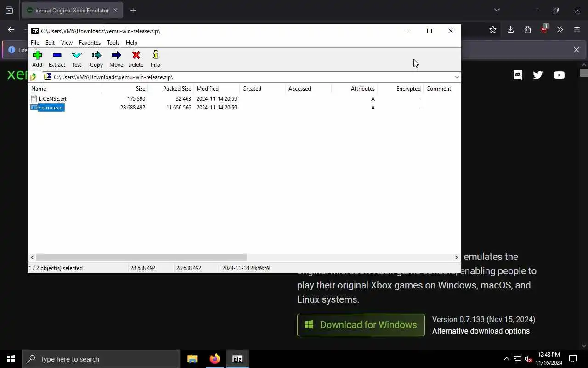
Task: Click the Add toolbar icon in 7-Zip
Action: (x=37, y=59)
